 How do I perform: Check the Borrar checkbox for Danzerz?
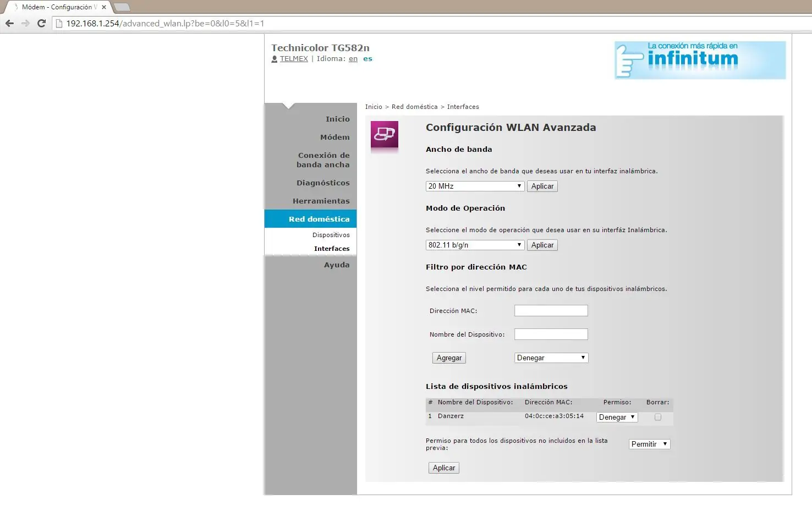[658, 417]
